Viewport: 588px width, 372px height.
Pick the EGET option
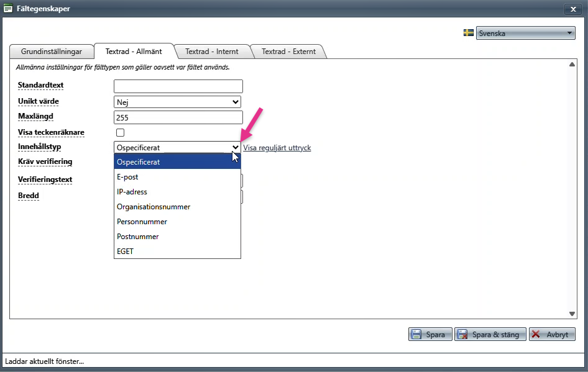point(177,252)
